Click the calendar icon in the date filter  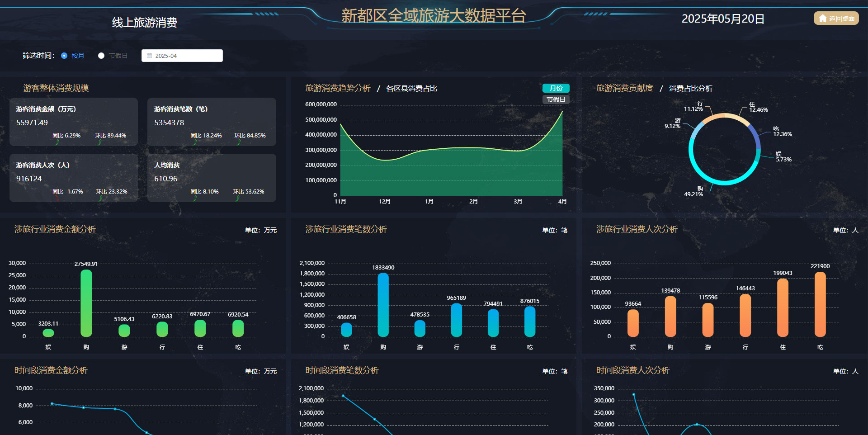[149, 56]
